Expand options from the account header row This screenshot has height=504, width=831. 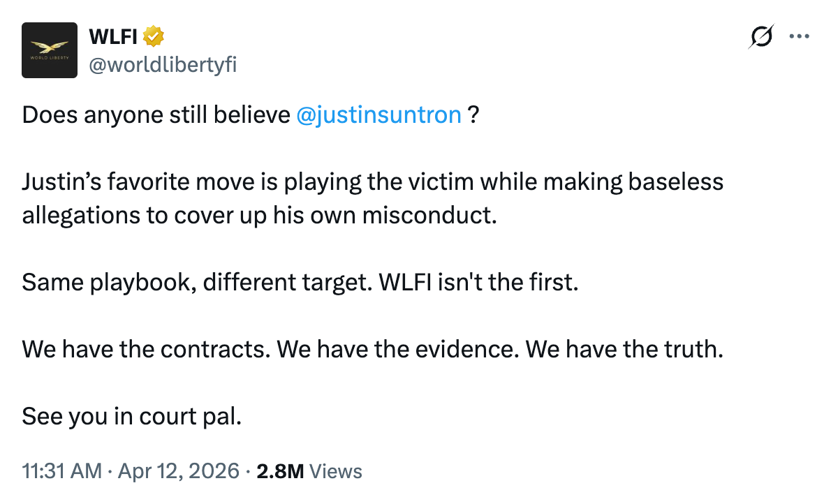coord(799,36)
